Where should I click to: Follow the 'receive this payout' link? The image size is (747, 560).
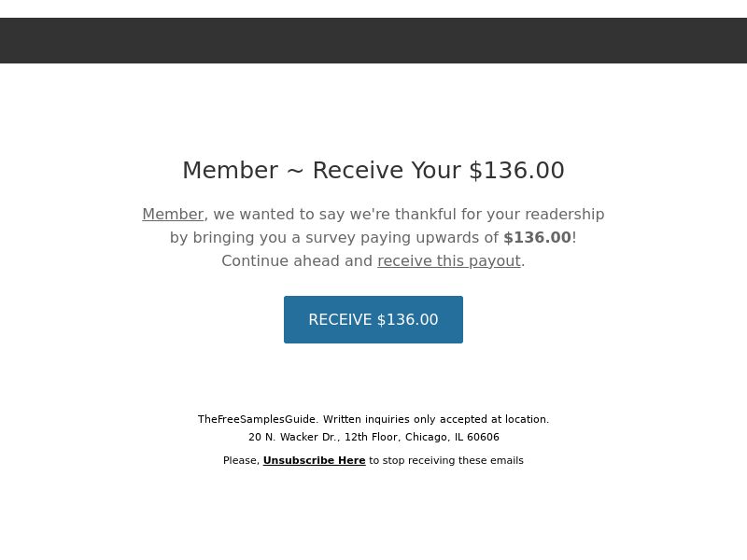point(449,261)
